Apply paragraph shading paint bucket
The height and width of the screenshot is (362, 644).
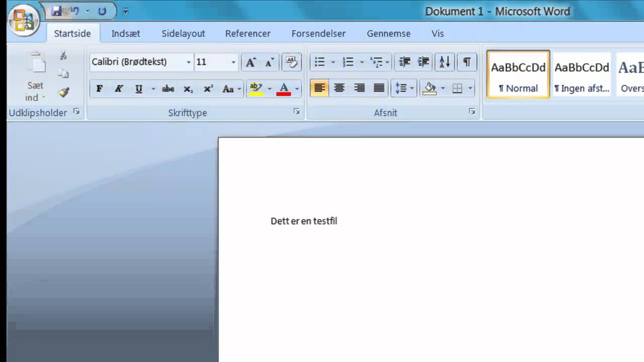point(430,89)
